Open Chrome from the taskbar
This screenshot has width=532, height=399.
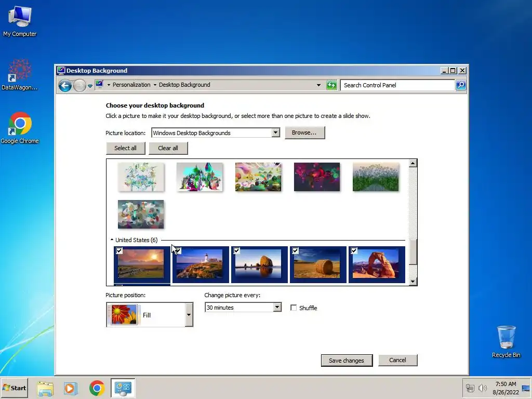(x=97, y=388)
